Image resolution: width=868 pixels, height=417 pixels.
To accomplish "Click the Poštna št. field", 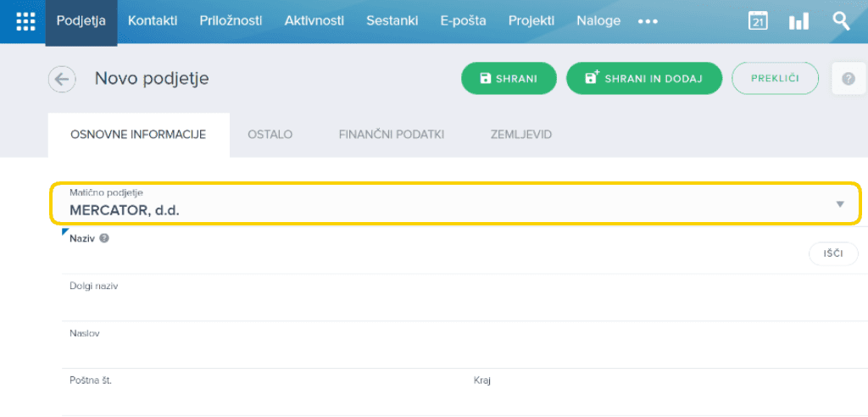I will [x=263, y=392].
